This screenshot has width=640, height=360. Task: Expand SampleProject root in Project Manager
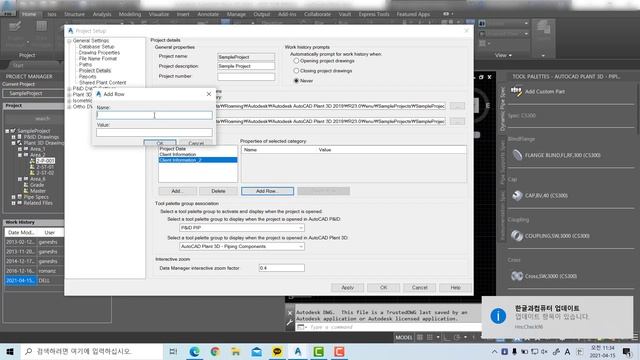click(7, 131)
